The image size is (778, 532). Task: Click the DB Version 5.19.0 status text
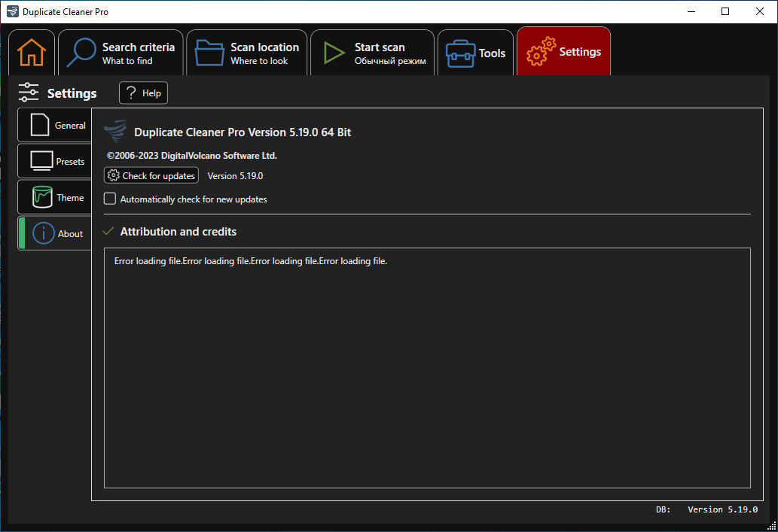pos(706,509)
